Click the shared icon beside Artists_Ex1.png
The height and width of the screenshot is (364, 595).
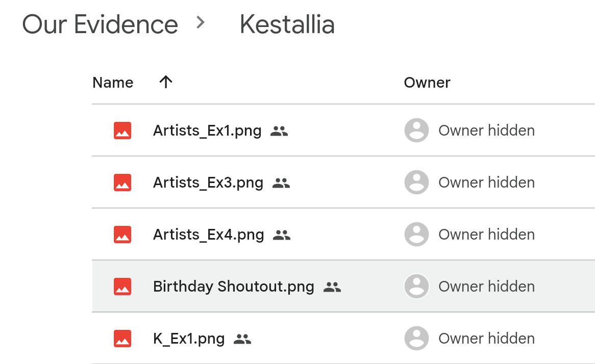pos(279,131)
